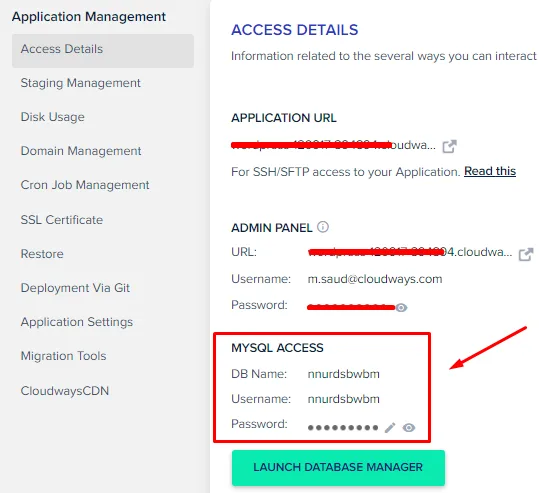This screenshot has width=539, height=493.
Task: Follow the 'Read this' SSH/SFTP link
Action: pos(490,171)
